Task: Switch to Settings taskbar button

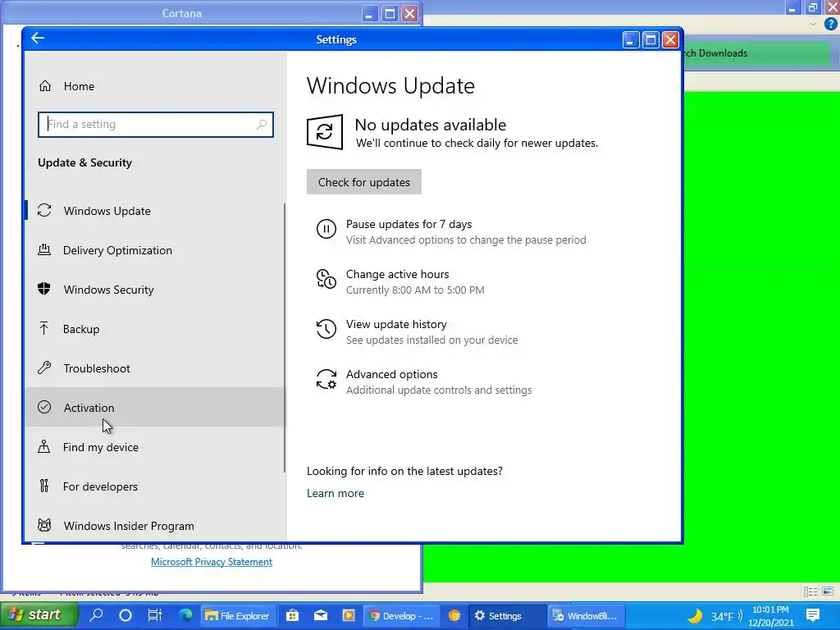Action: tap(506, 615)
